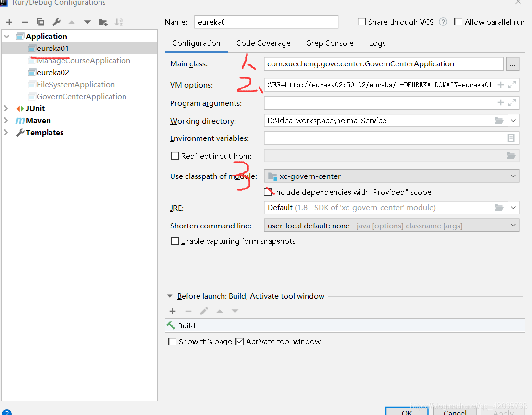The height and width of the screenshot is (415, 532).
Task: Insert macro plus icon in Program arguments
Action: (500, 102)
